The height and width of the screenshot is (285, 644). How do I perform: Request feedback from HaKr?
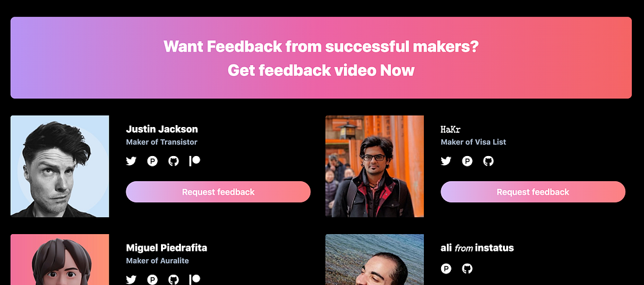[533, 192]
